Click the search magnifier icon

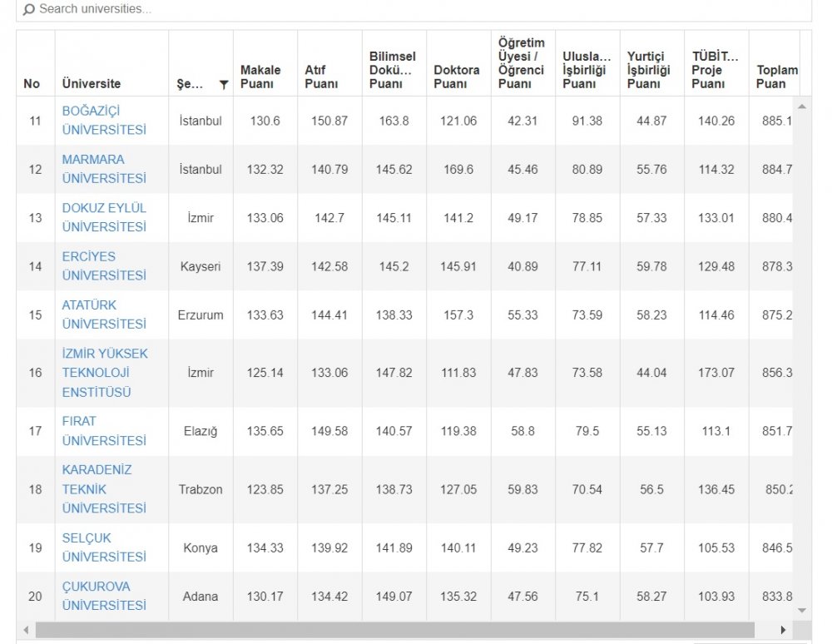click(x=28, y=9)
